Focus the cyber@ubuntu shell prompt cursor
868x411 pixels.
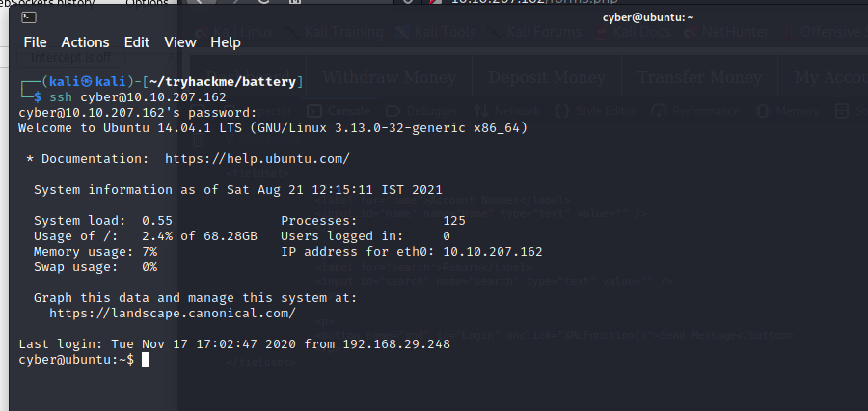[146, 360]
